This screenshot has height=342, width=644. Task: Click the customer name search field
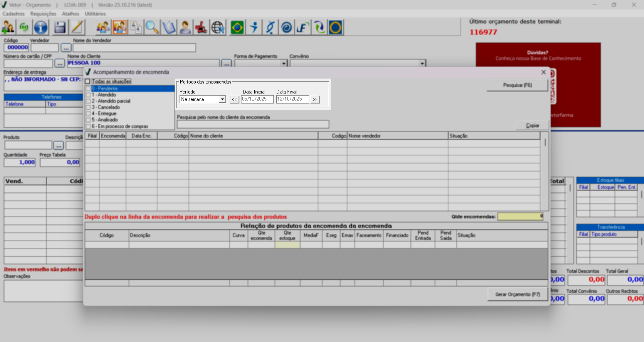[253, 124]
